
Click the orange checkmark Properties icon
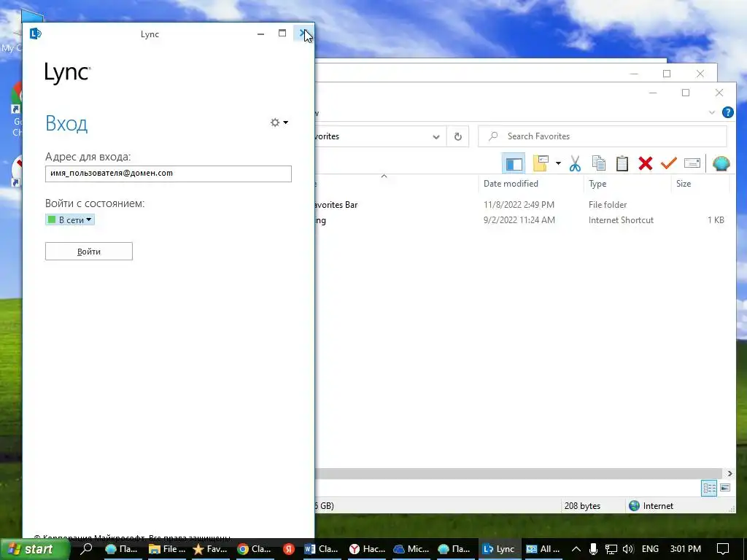point(668,163)
